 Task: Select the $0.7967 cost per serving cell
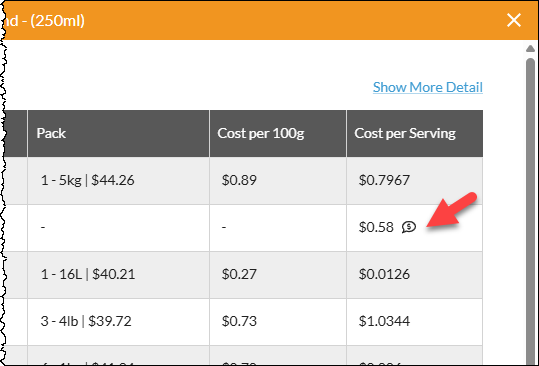tap(415, 181)
